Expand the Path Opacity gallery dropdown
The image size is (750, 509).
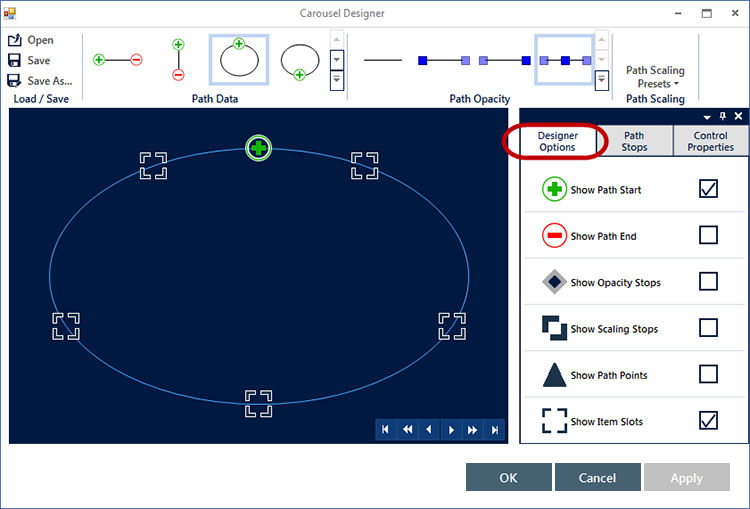point(601,79)
